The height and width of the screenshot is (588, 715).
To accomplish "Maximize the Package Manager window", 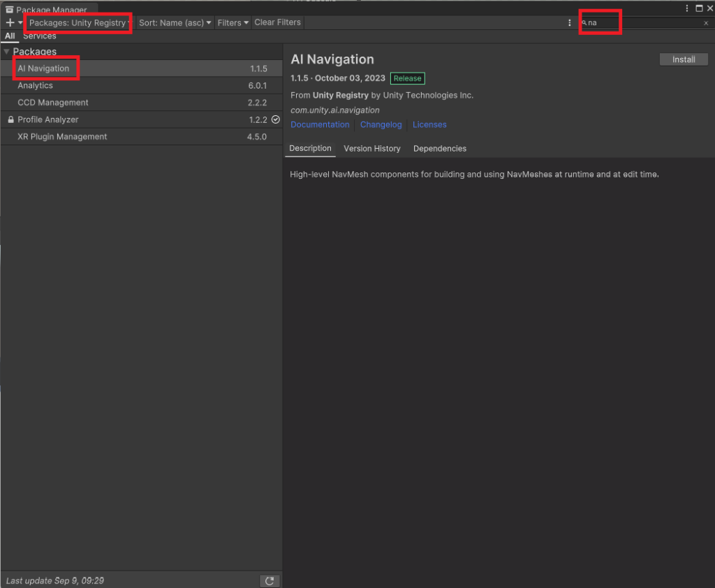I will coord(698,8).
